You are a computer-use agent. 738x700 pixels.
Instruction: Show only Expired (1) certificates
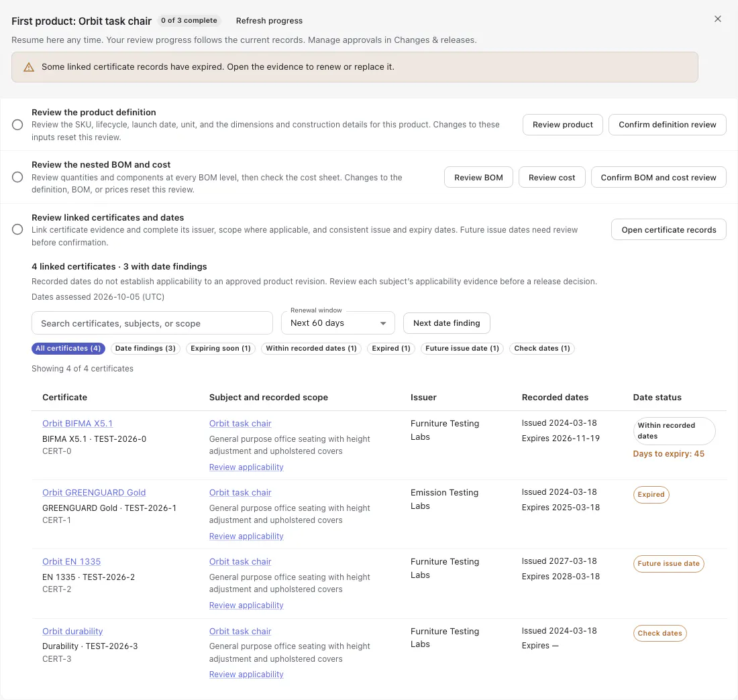(391, 348)
